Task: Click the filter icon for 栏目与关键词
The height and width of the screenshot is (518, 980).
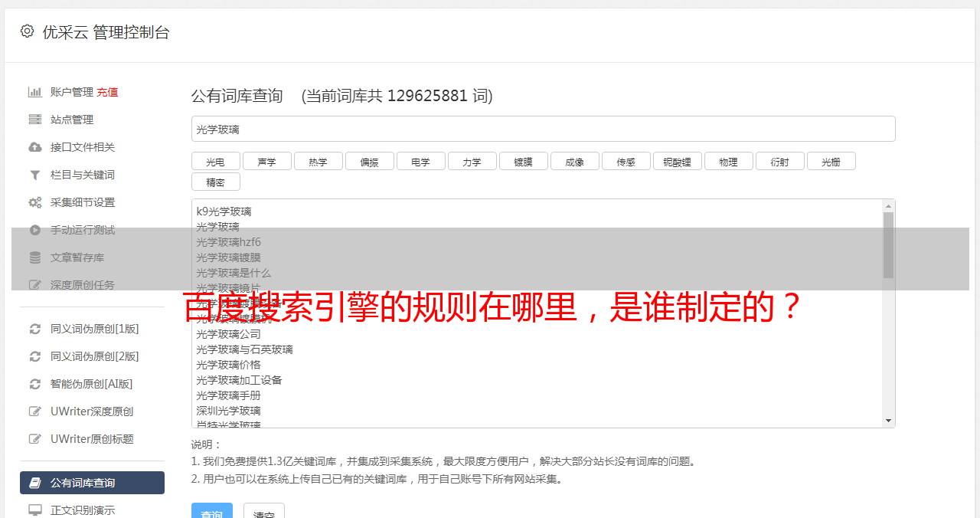Action: click(34, 175)
